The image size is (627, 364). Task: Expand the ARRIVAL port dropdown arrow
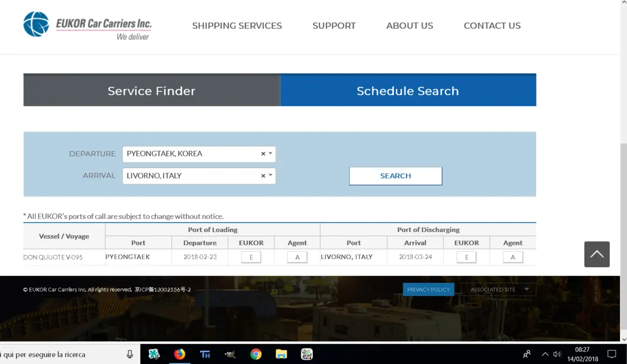coord(270,175)
